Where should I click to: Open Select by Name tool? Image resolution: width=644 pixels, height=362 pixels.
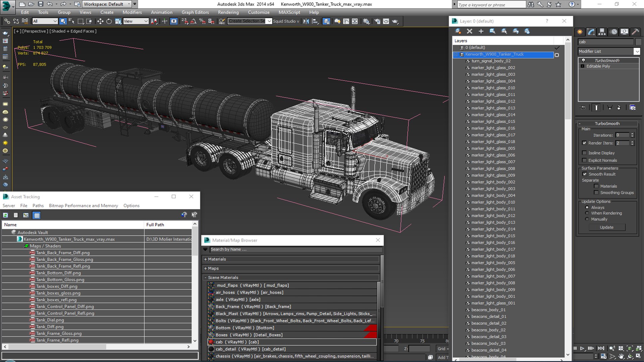[71, 21]
